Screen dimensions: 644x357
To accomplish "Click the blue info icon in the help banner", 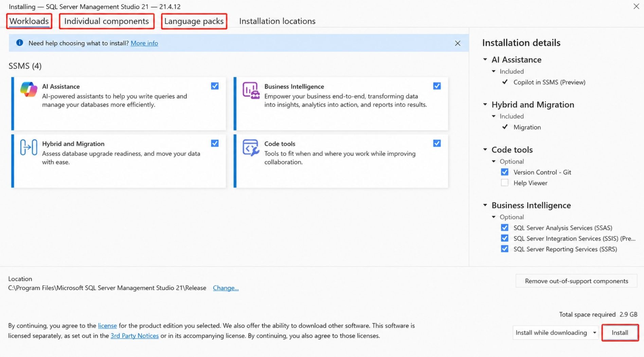I will pos(20,42).
